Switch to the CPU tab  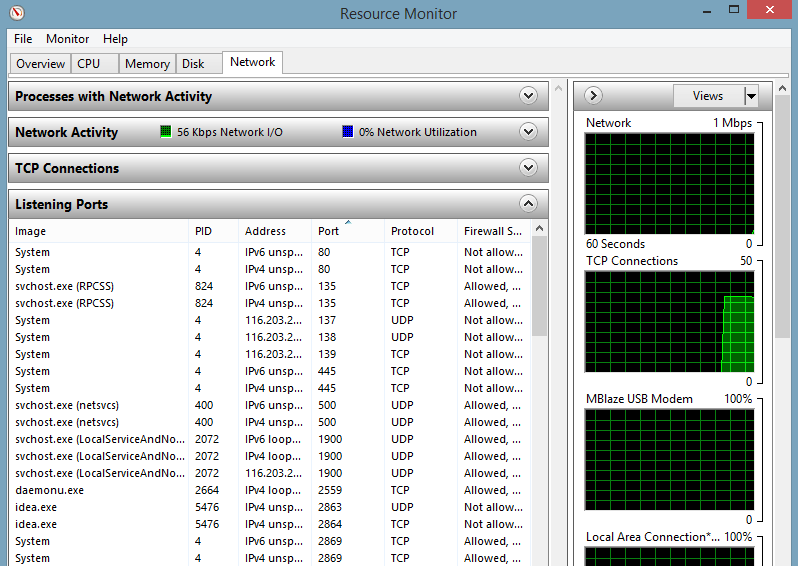pyautogui.click(x=89, y=64)
